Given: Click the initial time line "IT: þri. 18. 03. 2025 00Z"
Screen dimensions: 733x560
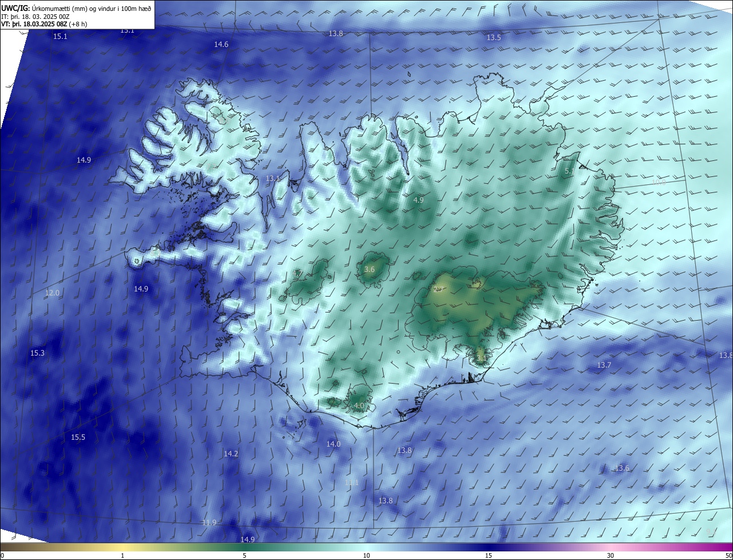Looking at the screenshot, I should pos(36,17).
